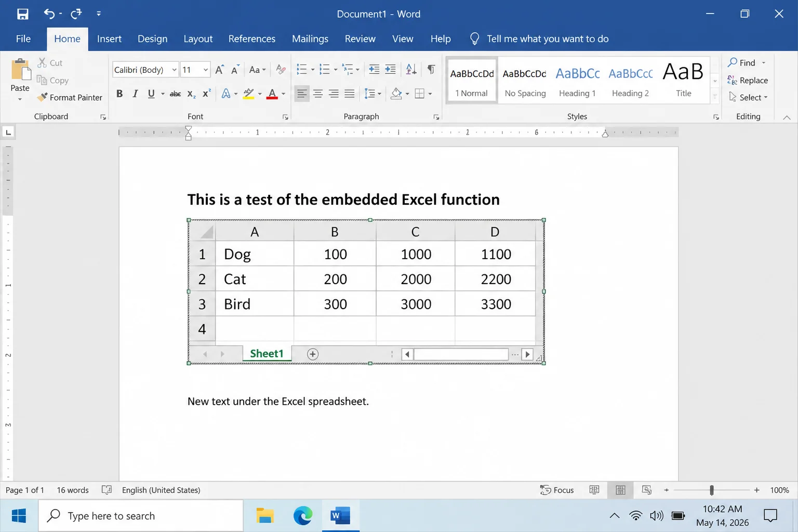Screen dimensions: 798x532
Task: Decrease the paragraph indent
Action: (374, 70)
